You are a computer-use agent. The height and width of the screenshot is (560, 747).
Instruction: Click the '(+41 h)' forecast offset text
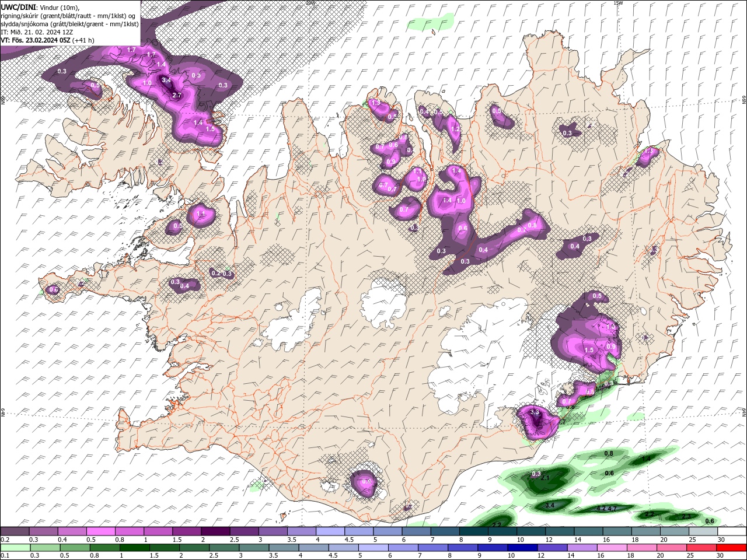coord(83,40)
